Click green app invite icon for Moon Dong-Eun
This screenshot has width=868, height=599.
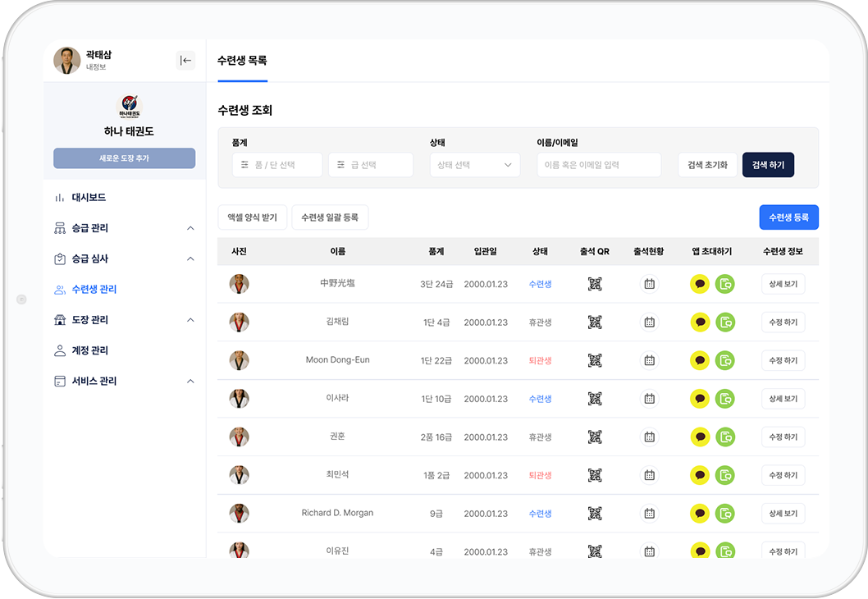pyautogui.click(x=724, y=360)
